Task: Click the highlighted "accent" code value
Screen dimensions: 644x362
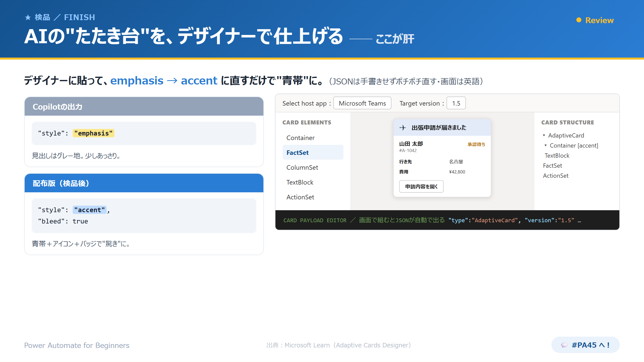Action: 90,210
